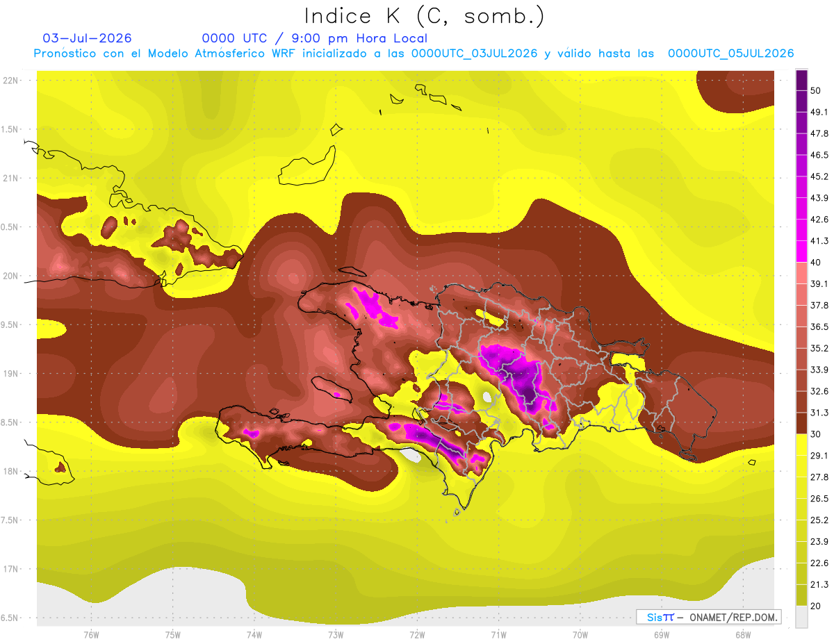Viewport: 834px width, 644px height.
Task: Click the legend value "49.1"
Action: pos(819,112)
